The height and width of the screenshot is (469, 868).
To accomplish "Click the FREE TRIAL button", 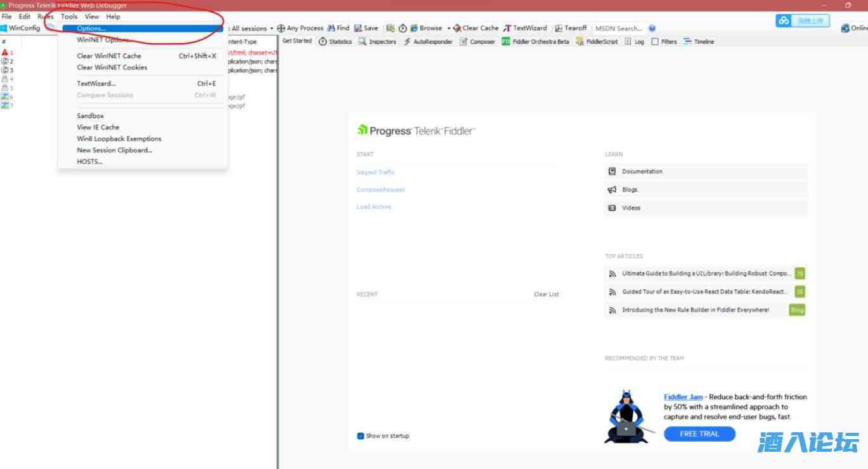I will [700, 434].
